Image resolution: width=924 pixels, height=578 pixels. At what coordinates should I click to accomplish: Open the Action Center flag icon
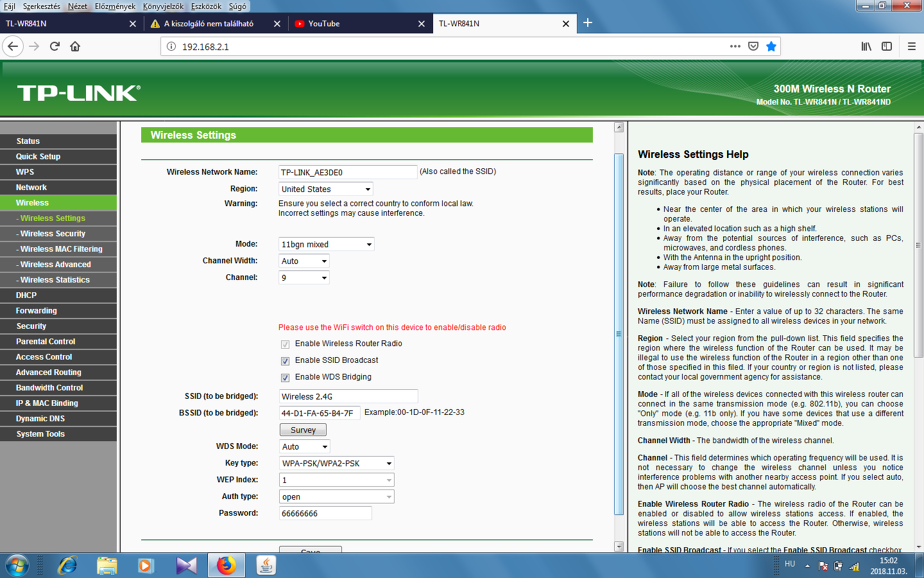click(x=823, y=566)
